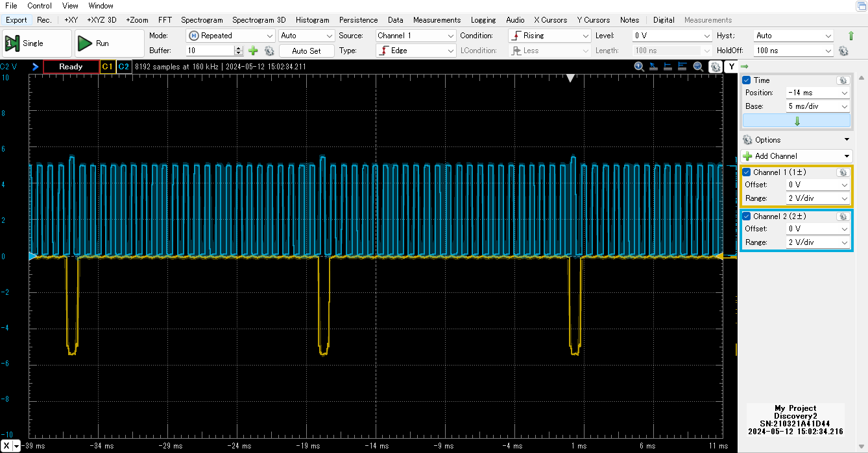The width and height of the screenshot is (868, 453).
Task: Add a buffer with the green plus
Action: pos(254,51)
